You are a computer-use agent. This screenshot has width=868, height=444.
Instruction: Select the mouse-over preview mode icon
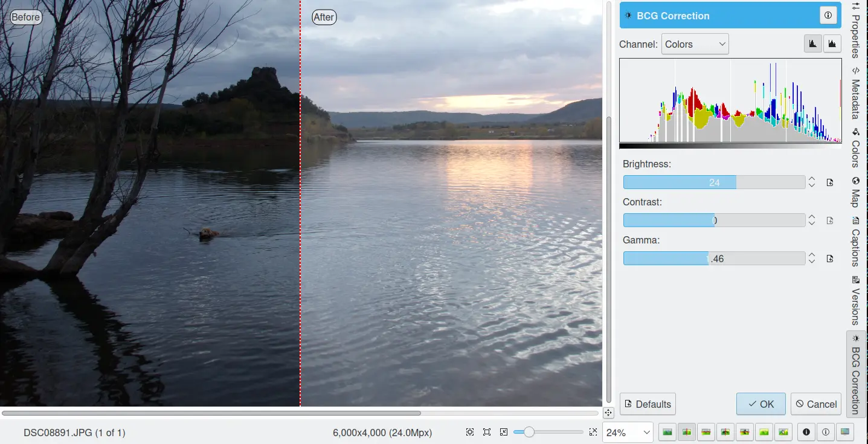point(783,432)
